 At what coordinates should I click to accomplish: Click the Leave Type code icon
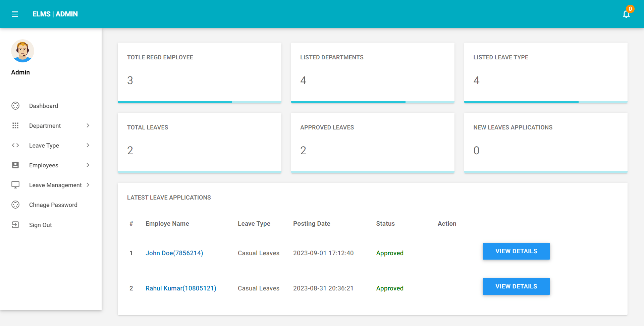15,145
